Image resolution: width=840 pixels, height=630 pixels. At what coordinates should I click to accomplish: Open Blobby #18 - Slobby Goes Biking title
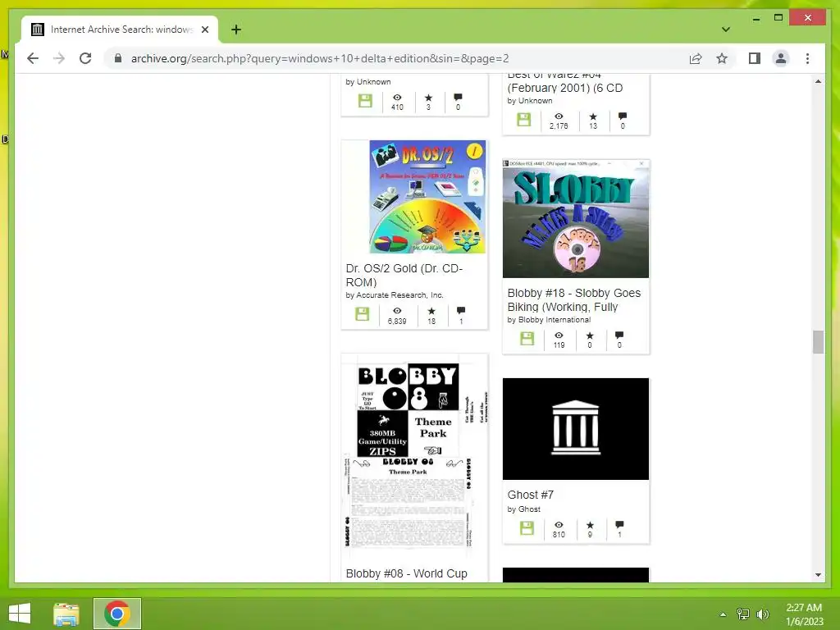click(x=573, y=300)
